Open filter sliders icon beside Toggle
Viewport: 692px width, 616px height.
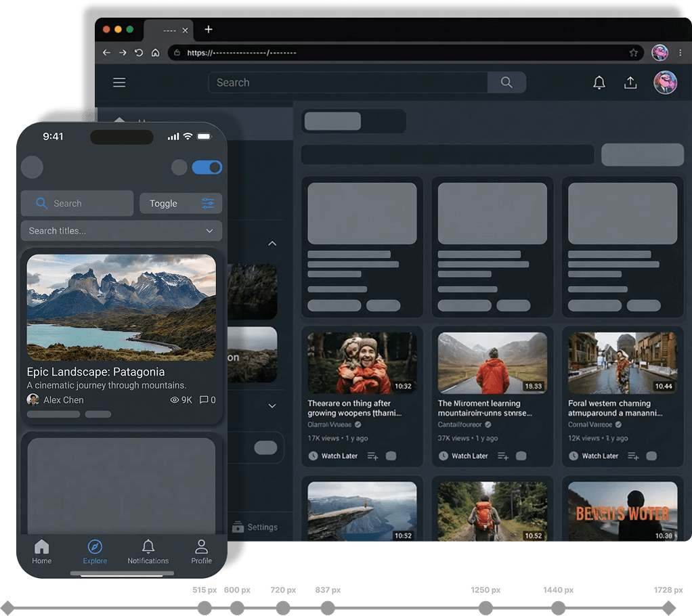208,204
